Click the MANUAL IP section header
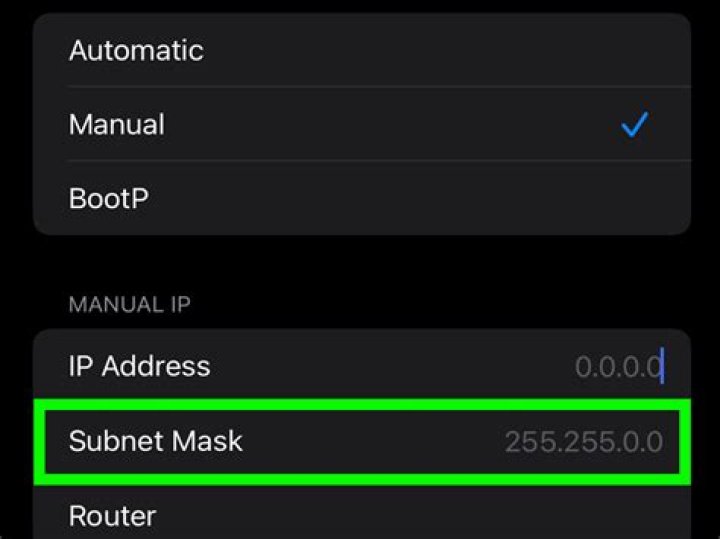This screenshot has width=720, height=539. click(x=129, y=304)
